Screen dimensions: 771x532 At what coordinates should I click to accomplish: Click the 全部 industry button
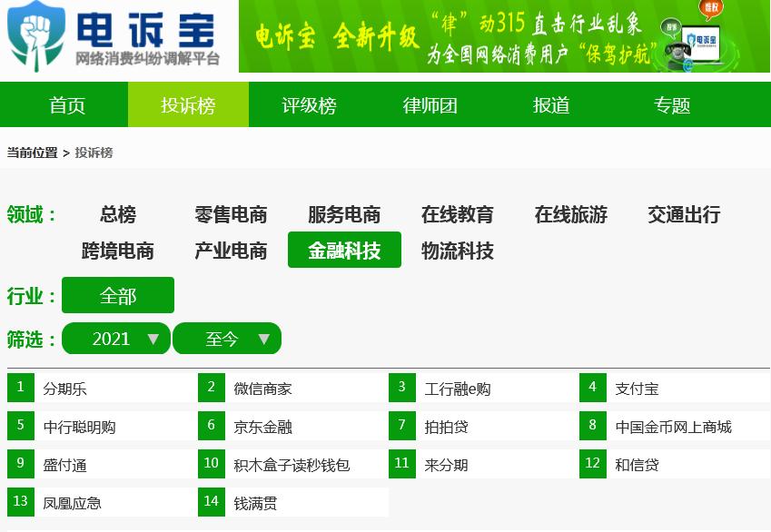tap(117, 294)
